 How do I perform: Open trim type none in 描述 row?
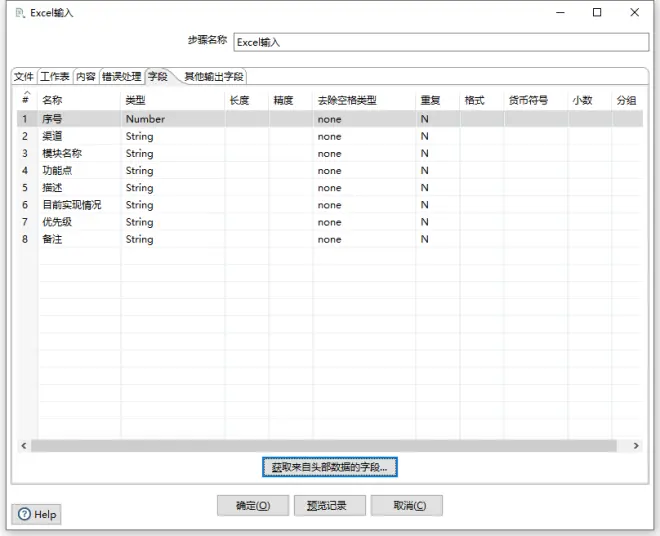coord(364,188)
